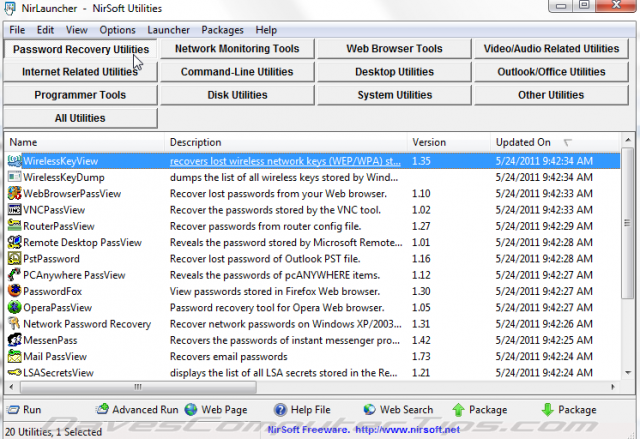Select the PasswordFox row
Image resolution: width=640 pixels, height=439 pixels.
click(x=313, y=291)
